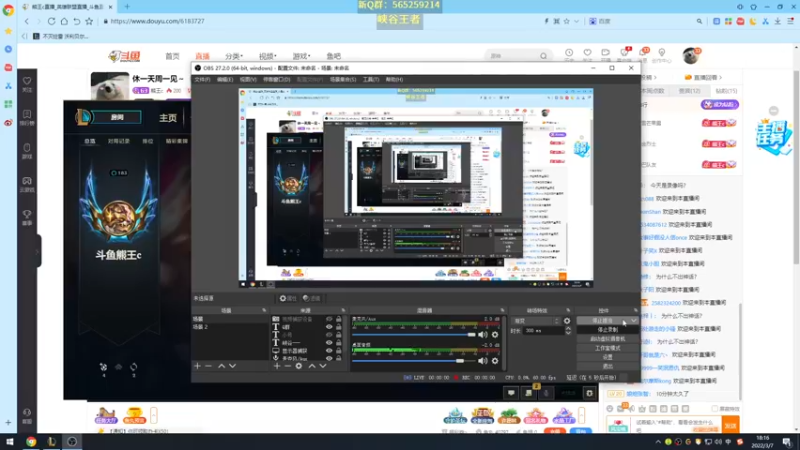Open transition properties gear icon

coord(567,321)
